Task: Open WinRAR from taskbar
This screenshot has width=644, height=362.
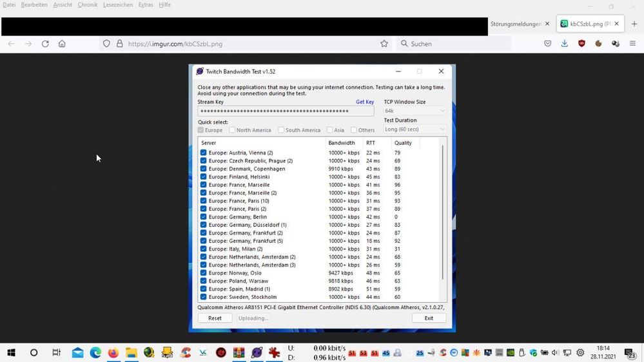Action: (239, 352)
